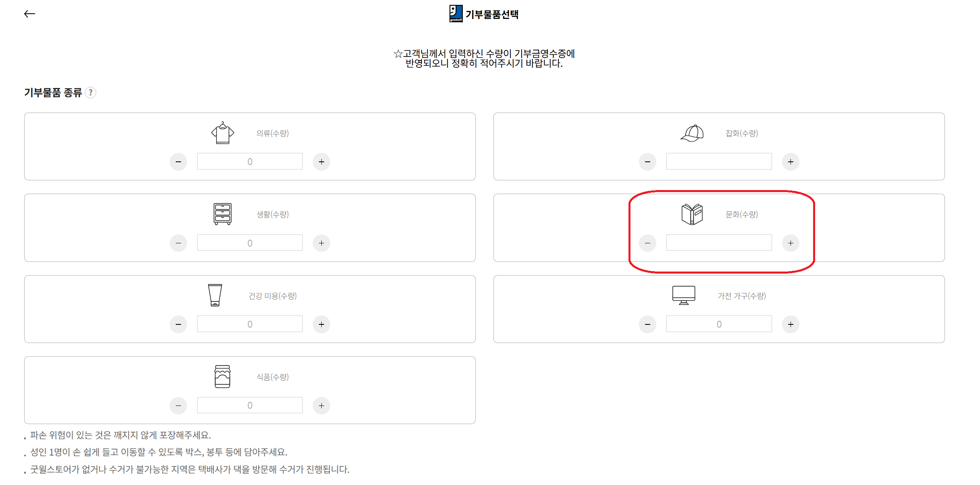
Task: Click the 기부물품선택 page title
Action: (492, 14)
